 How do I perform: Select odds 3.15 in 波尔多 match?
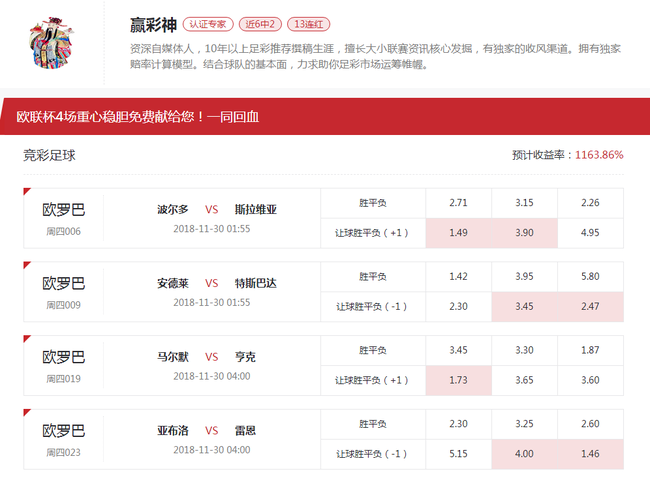coord(524,203)
